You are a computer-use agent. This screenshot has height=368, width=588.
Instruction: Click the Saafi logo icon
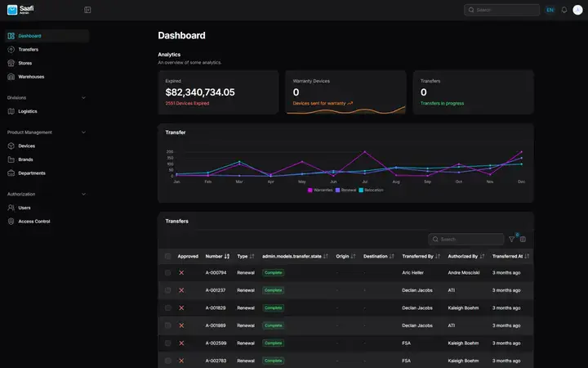click(12, 10)
